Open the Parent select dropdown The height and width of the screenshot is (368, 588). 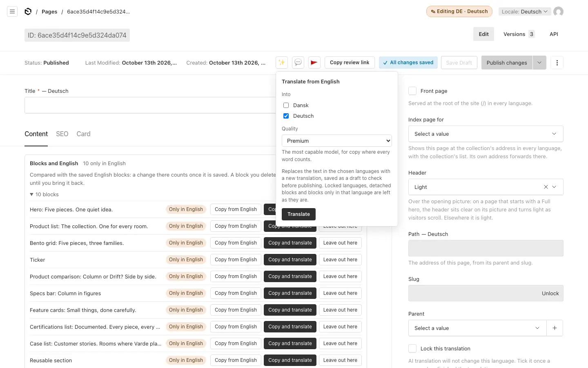477,328
